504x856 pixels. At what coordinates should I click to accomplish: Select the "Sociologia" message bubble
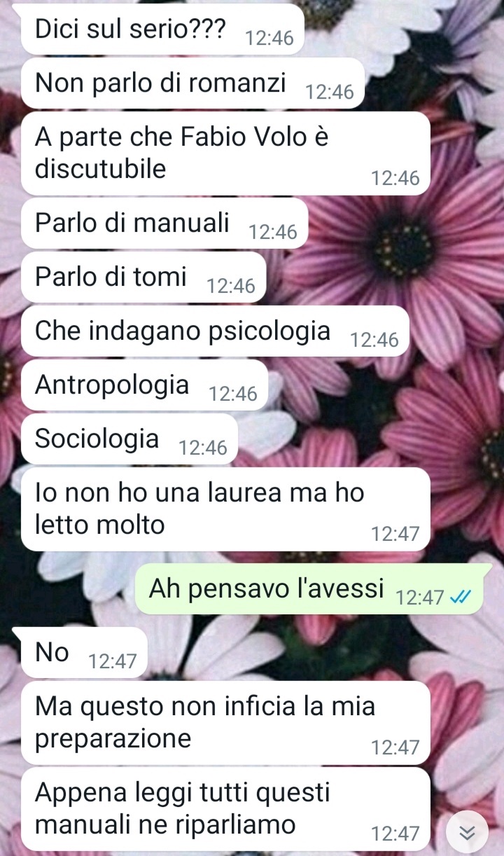[129, 439]
